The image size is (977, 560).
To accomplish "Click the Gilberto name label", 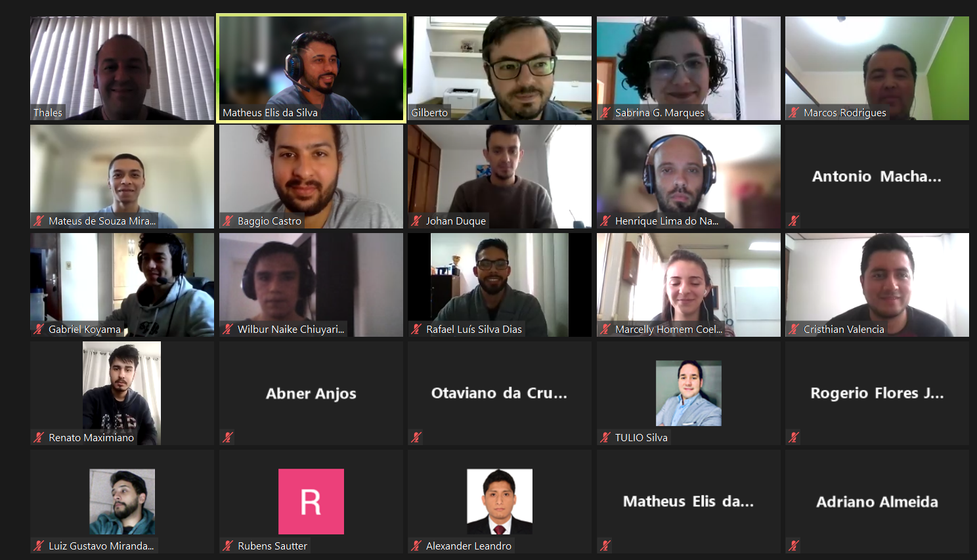I will [x=429, y=113].
